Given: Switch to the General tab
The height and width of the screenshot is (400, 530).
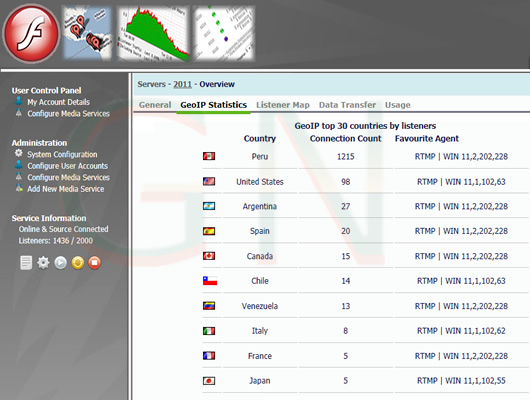Looking at the screenshot, I should pyautogui.click(x=155, y=105).
